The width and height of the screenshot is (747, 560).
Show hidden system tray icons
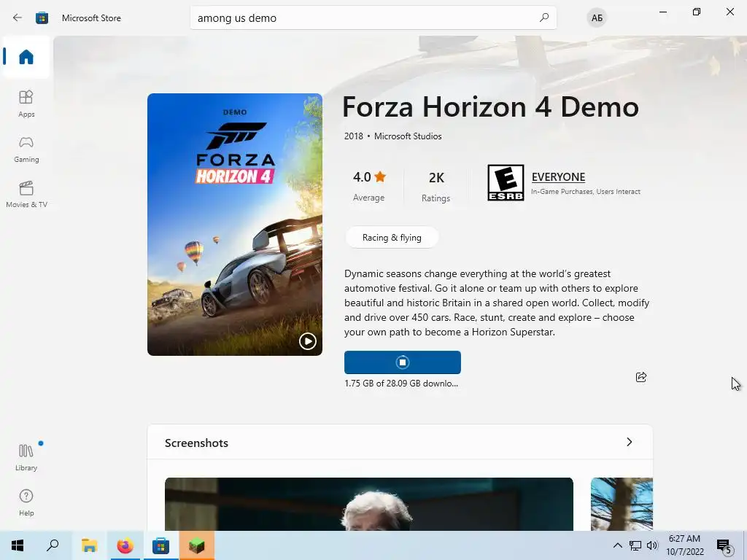pos(617,545)
